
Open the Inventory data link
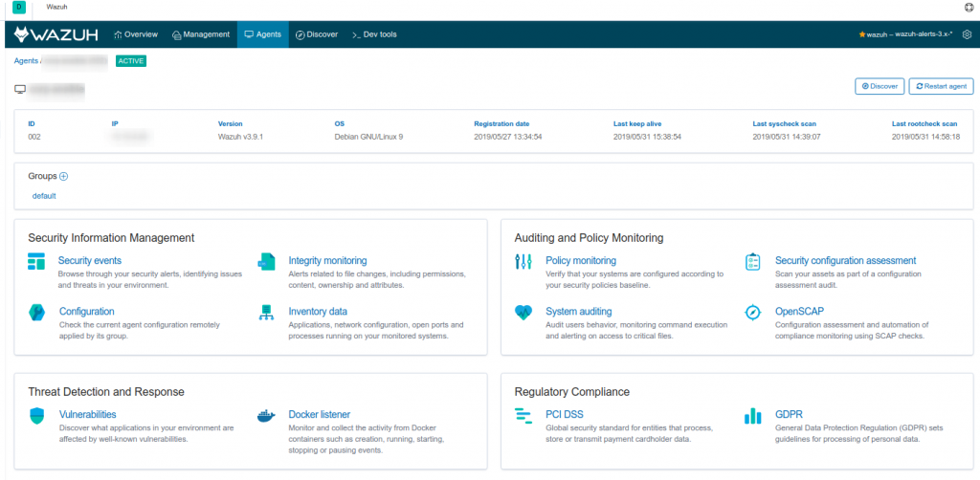point(318,312)
